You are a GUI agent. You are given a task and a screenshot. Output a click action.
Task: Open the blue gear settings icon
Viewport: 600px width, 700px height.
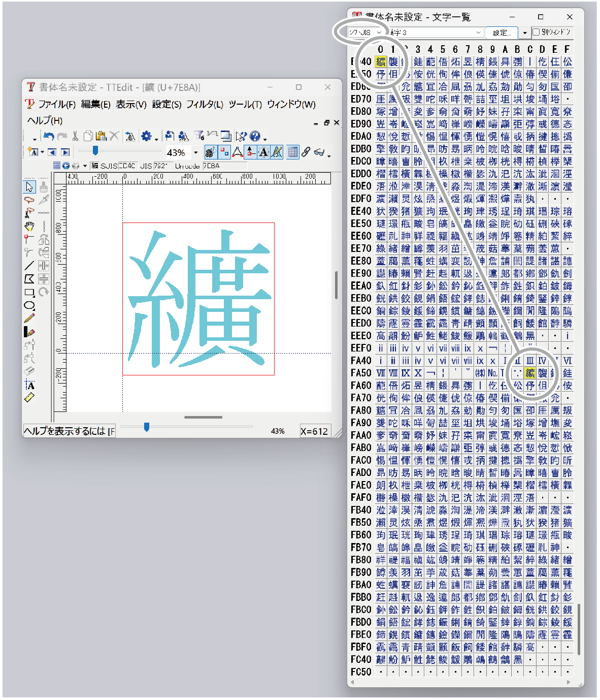(146, 136)
